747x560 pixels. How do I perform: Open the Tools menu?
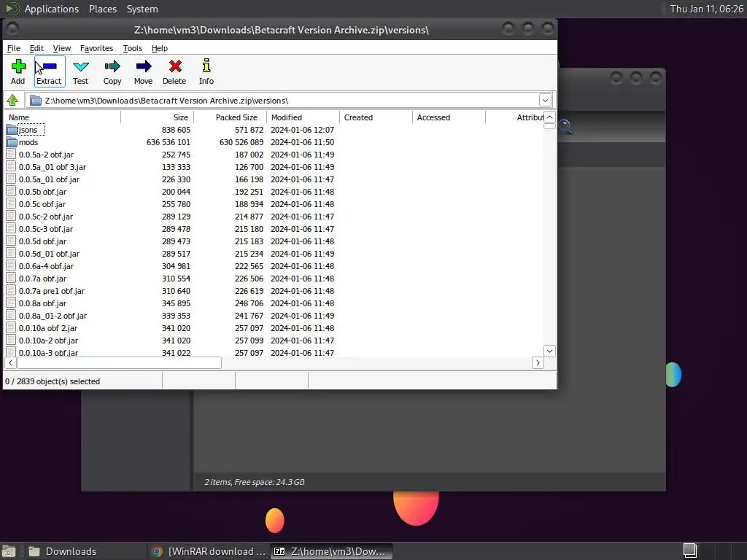(x=133, y=48)
